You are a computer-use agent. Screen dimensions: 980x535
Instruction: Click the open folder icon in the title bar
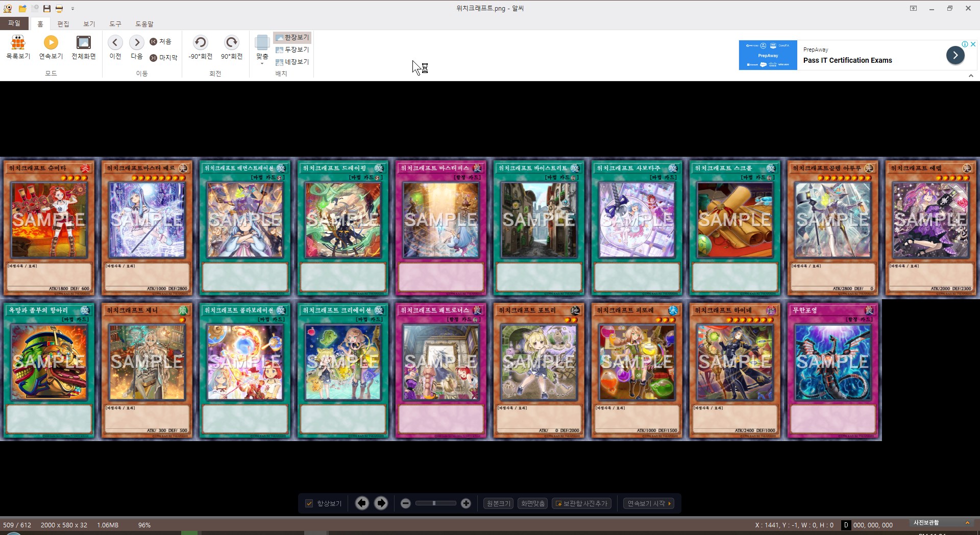[22, 9]
